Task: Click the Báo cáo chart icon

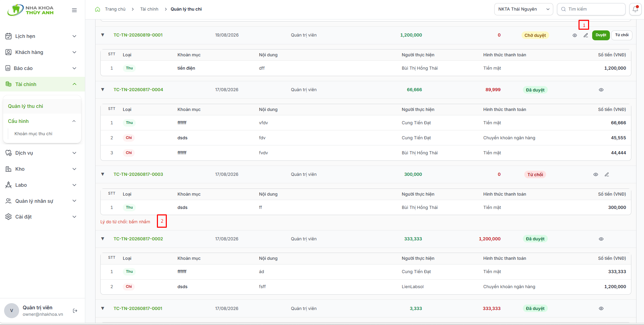Action: pos(8,68)
